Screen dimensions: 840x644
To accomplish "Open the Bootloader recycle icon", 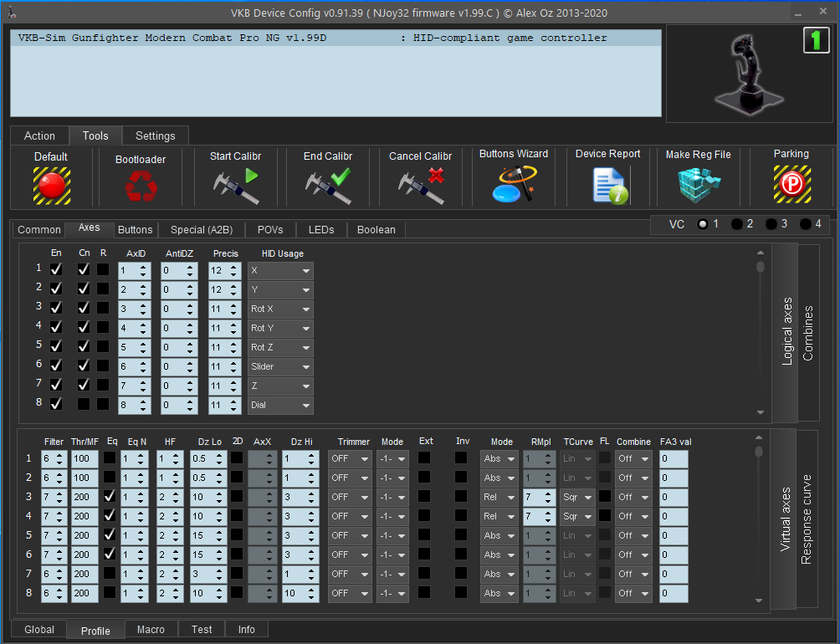I will click(x=141, y=187).
